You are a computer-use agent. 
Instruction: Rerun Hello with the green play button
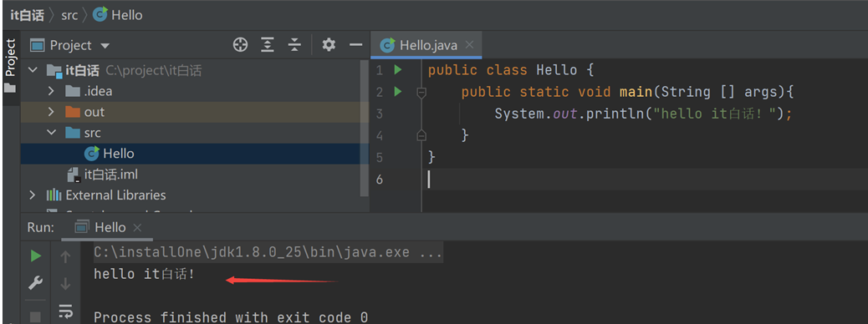coord(36,256)
